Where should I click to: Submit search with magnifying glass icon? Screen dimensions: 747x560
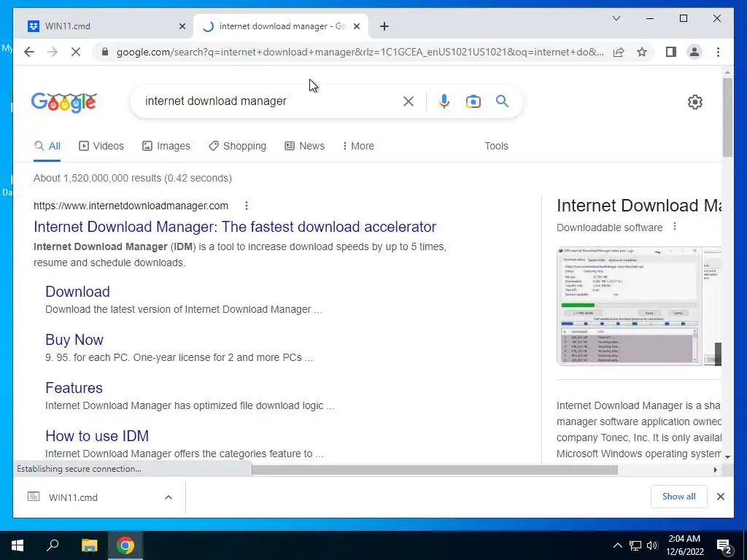[x=502, y=101]
